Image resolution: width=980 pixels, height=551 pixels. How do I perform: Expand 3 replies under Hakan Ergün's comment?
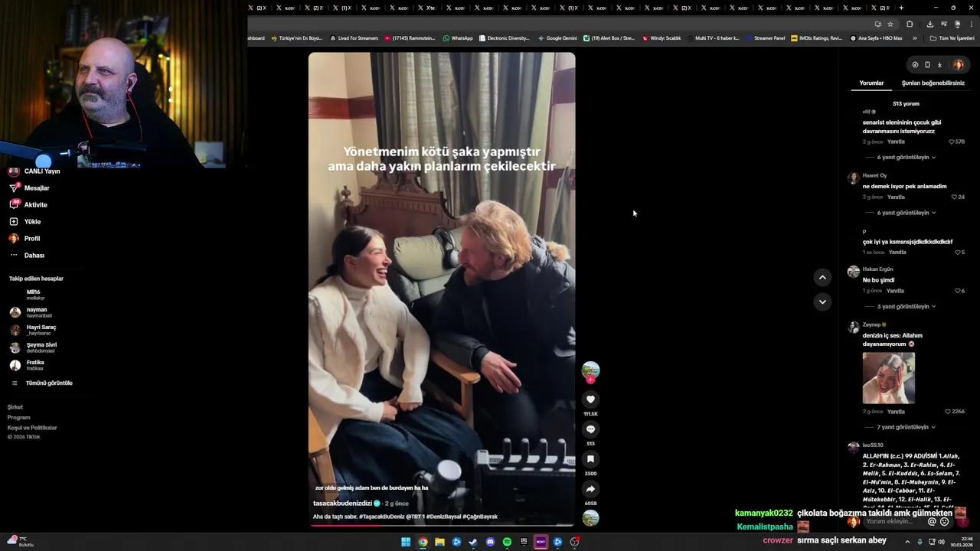(x=906, y=306)
